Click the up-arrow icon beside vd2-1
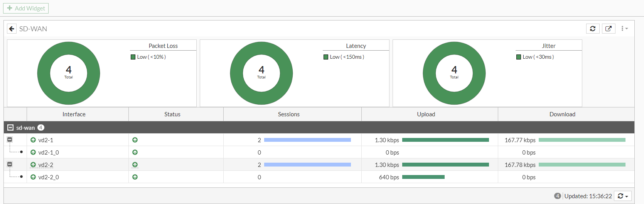 pos(33,140)
